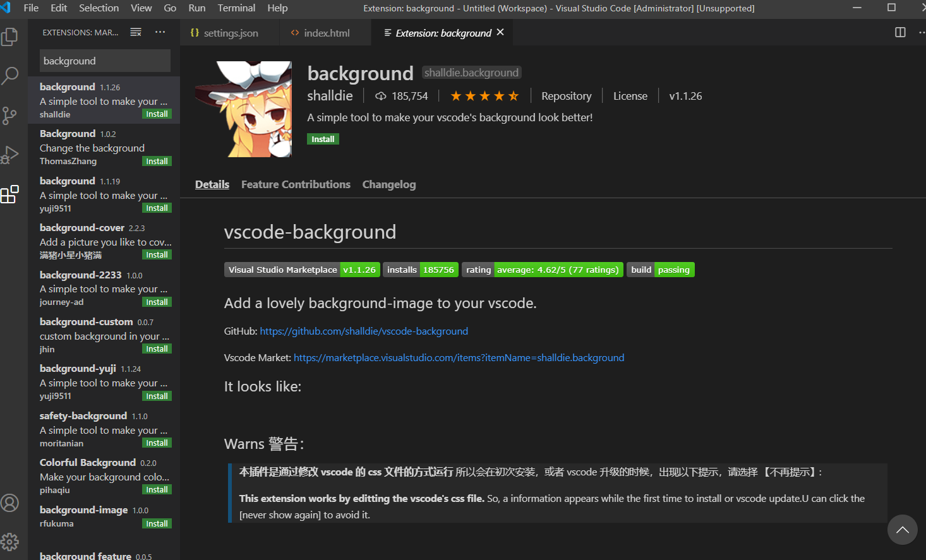Open the Selection menu

point(99,8)
